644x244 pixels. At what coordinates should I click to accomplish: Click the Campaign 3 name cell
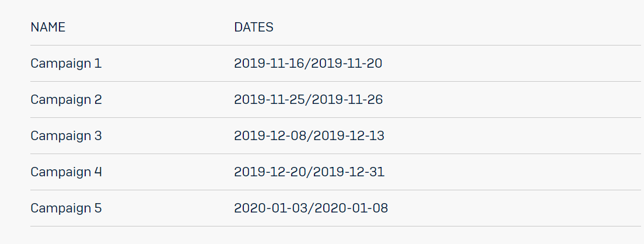[x=66, y=136]
